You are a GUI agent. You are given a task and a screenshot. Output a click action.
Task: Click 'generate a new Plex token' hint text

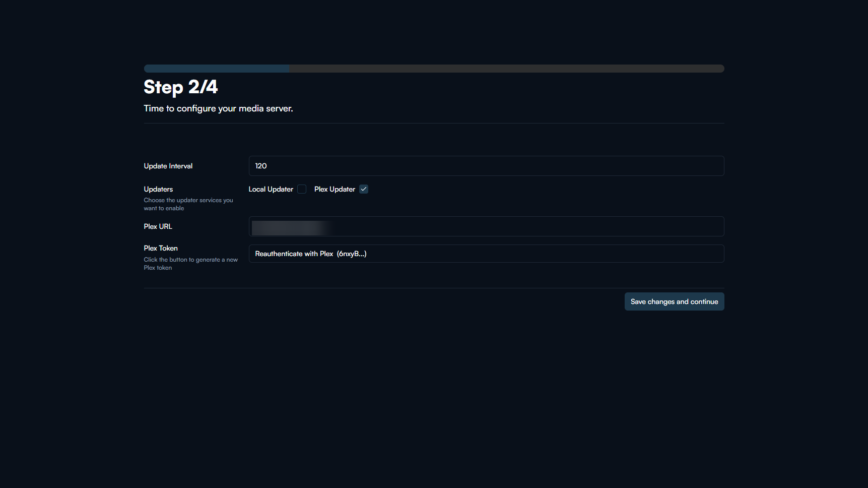(x=190, y=264)
